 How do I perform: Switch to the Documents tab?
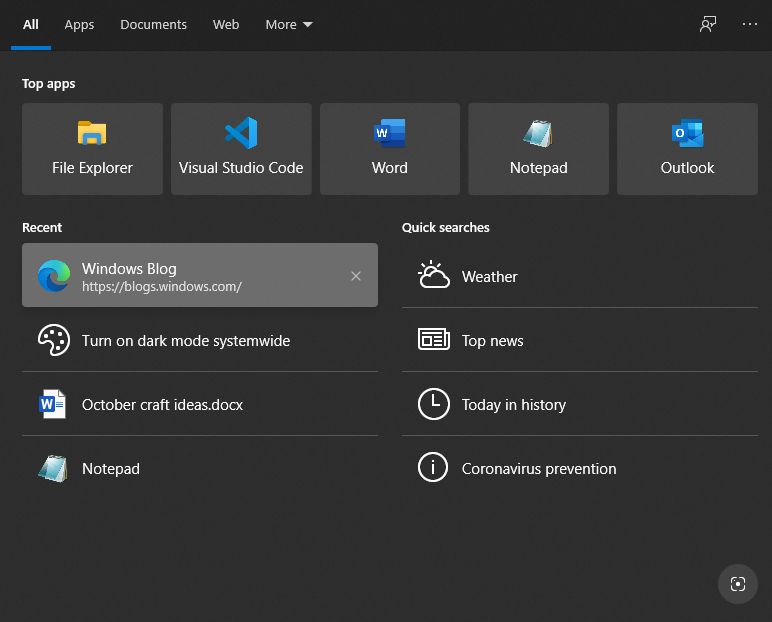pyautogui.click(x=154, y=25)
